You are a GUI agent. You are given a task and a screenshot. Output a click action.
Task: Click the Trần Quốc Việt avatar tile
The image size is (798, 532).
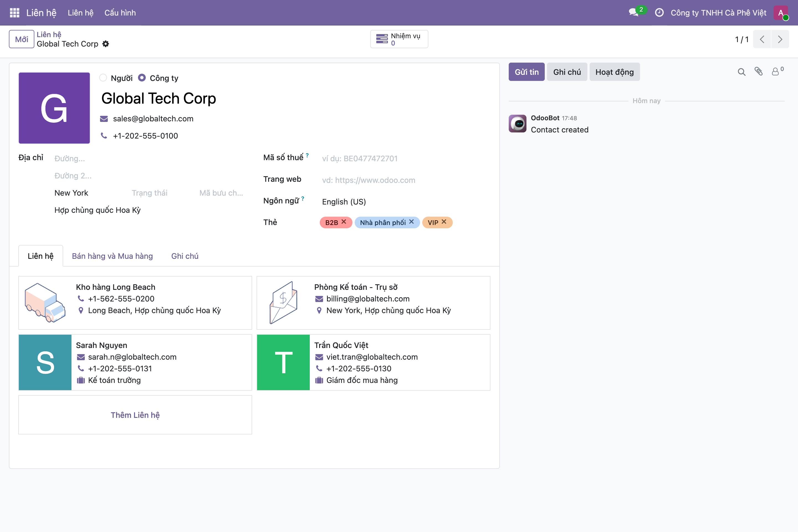pyautogui.click(x=283, y=362)
